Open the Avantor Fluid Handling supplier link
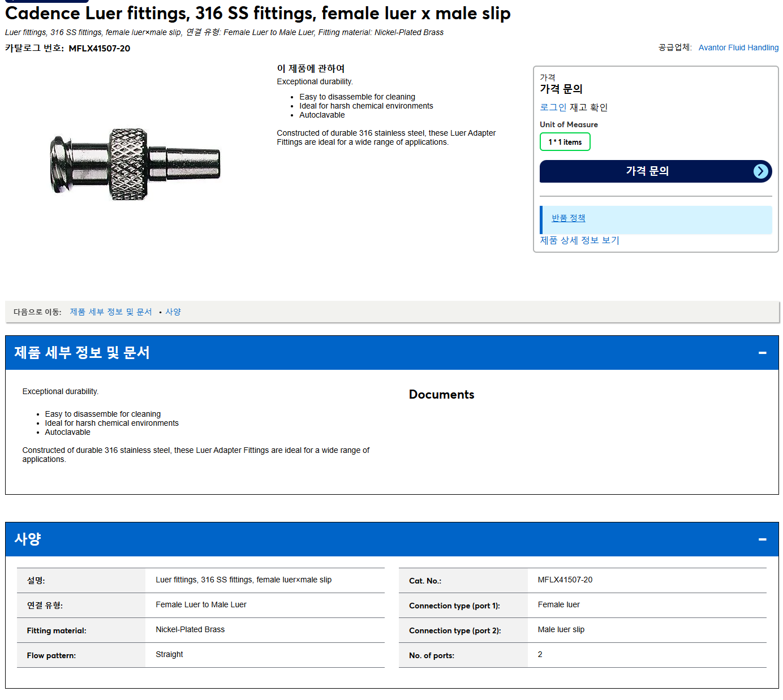Viewport: 783px width, 700px height. [x=738, y=47]
